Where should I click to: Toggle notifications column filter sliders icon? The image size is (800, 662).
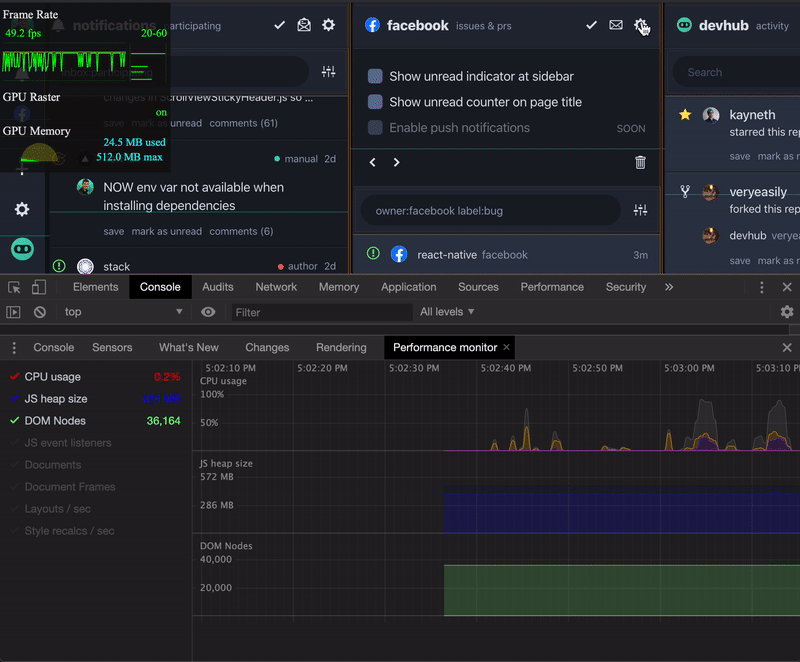click(329, 72)
